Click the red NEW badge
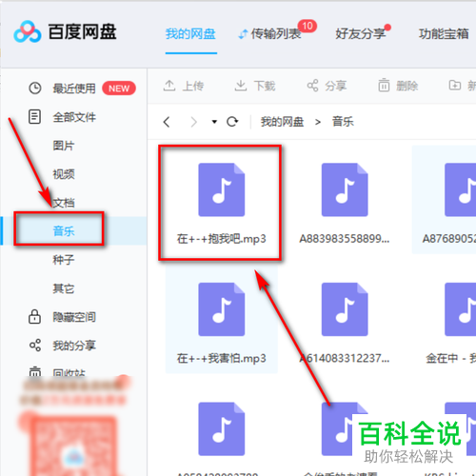 pos(119,89)
